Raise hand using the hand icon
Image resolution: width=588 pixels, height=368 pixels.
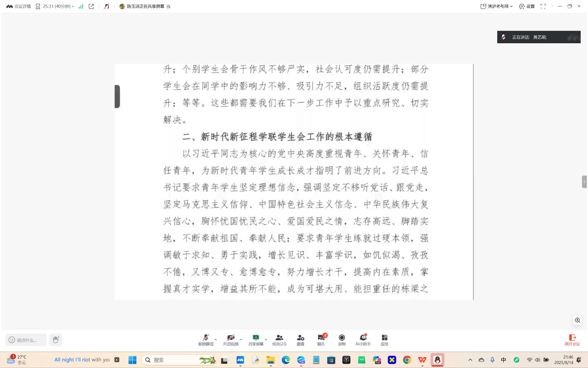pos(56,340)
